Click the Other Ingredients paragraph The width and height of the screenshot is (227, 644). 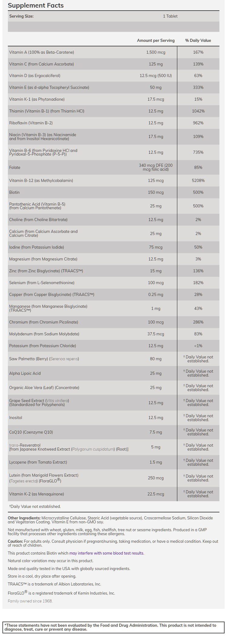tap(110, 520)
